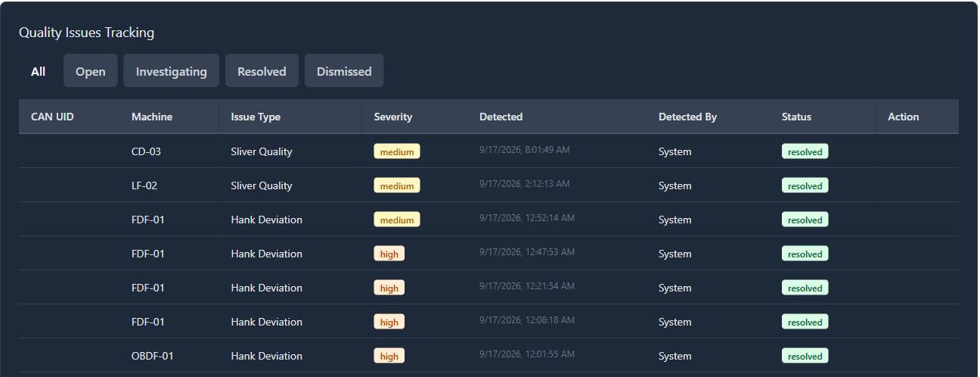Viewport: 980px width, 377px height.
Task: Click the high severity badge for OBDF-01
Action: coord(389,356)
